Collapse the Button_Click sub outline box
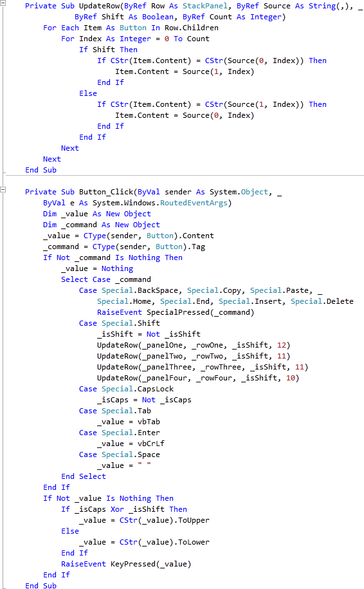This screenshot has height=589, width=364. (x=3, y=190)
